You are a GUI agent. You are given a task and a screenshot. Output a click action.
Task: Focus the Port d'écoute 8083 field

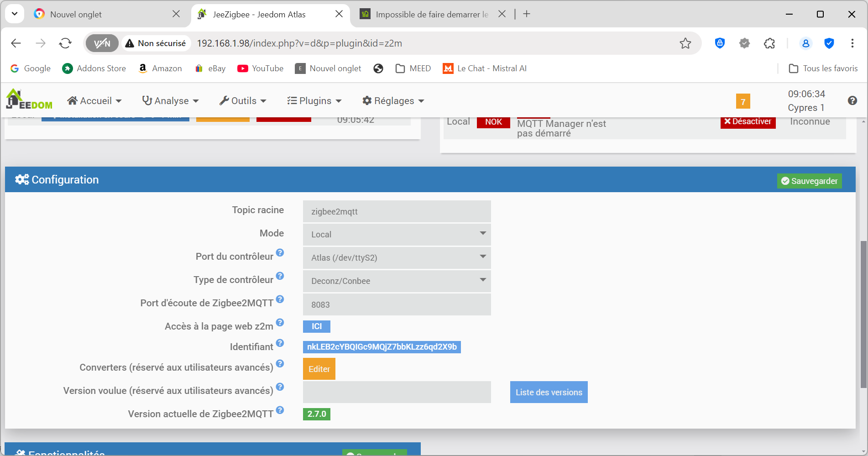[x=397, y=304]
